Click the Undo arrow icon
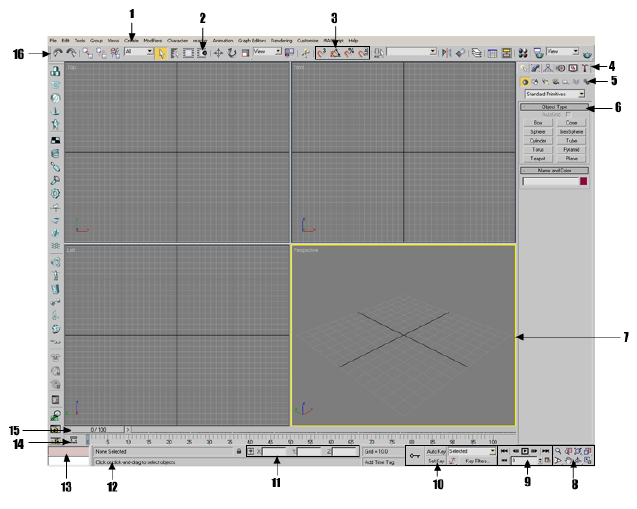The image size is (637, 509). [58, 53]
